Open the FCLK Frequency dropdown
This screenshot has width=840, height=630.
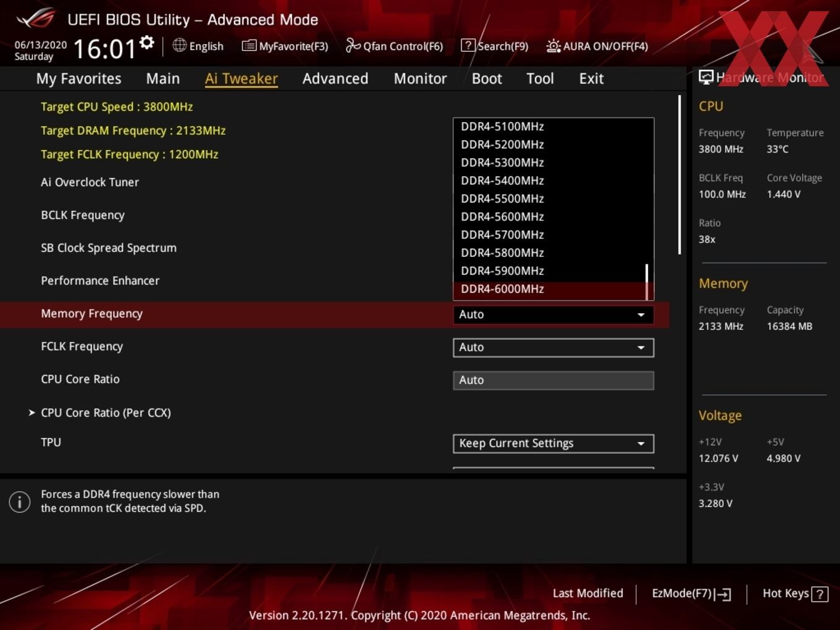(x=553, y=347)
